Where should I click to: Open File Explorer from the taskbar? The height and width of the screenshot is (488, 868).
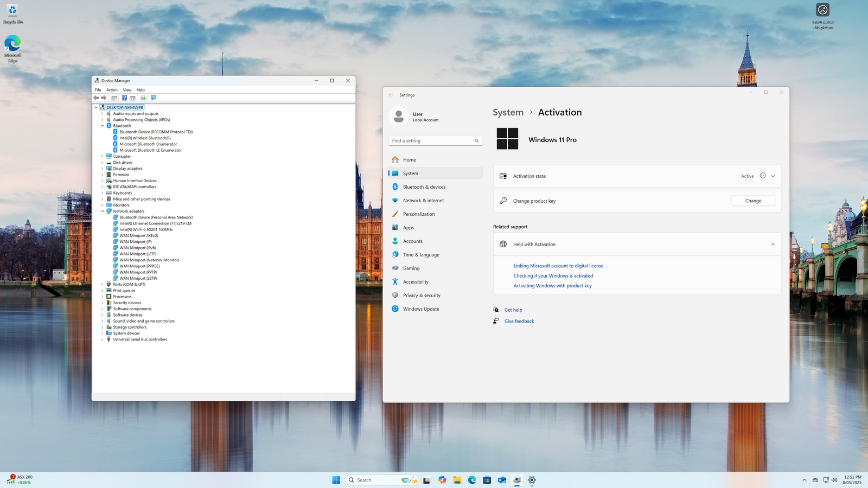pyautogui.click(x=457, y=480)
